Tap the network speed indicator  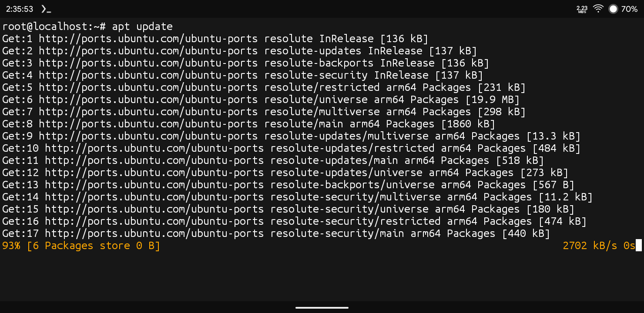tap(582, 9)
